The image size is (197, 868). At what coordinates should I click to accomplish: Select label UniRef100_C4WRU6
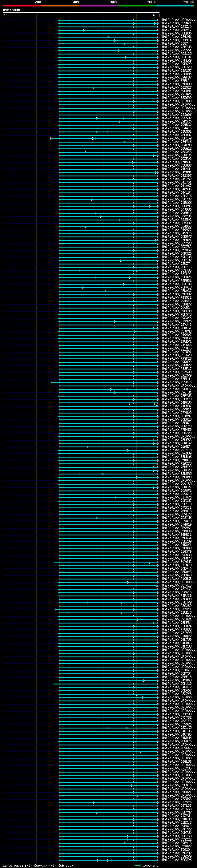177,738
